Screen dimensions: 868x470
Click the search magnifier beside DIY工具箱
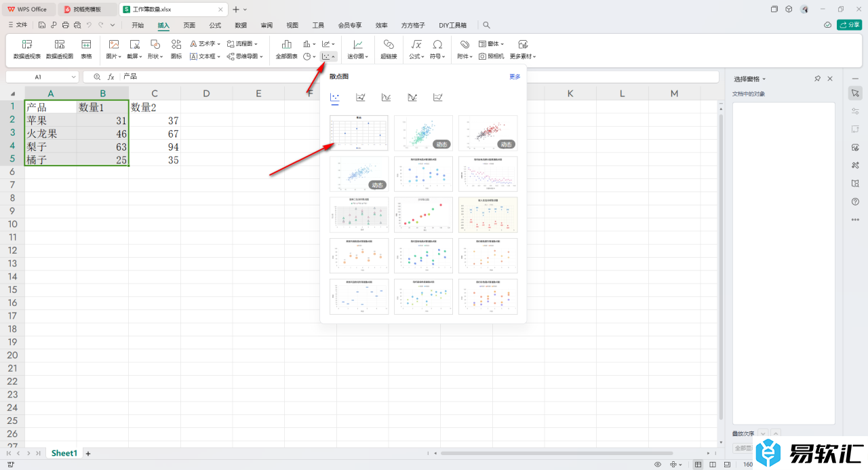[486, 25]
